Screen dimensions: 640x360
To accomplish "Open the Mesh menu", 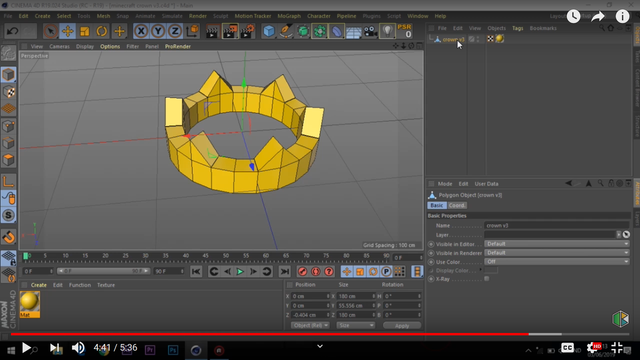I will (x=103, y=16).
